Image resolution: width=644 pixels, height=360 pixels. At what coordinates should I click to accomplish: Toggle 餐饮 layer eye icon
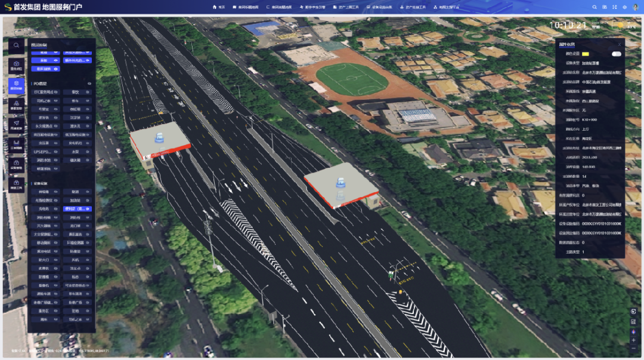pos(88,92)
